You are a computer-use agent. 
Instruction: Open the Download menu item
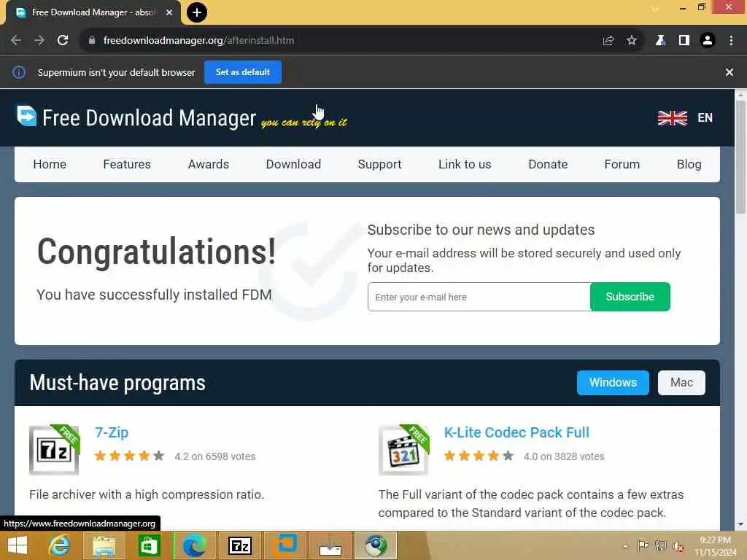pos(293,164)
